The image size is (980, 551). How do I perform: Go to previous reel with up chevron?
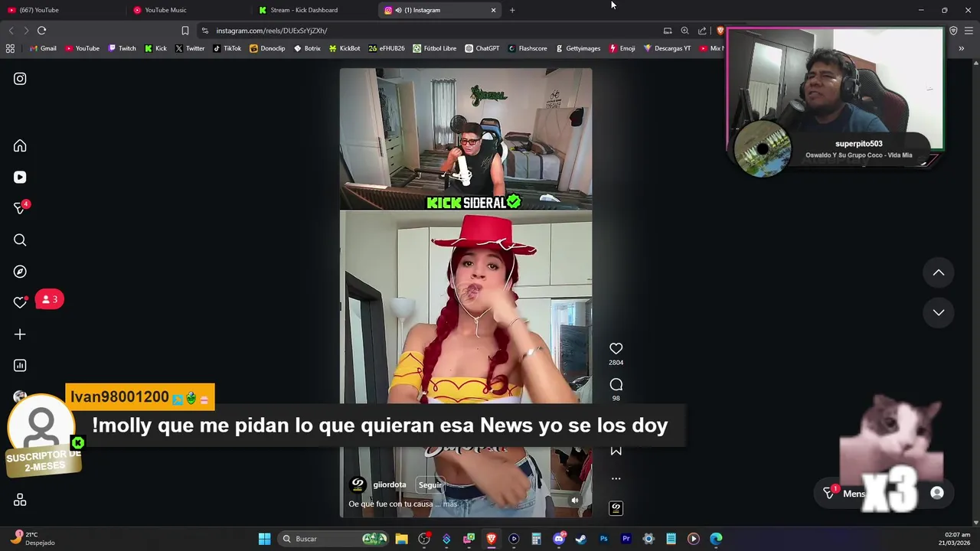pyautogui.click(x=939, y=273)
